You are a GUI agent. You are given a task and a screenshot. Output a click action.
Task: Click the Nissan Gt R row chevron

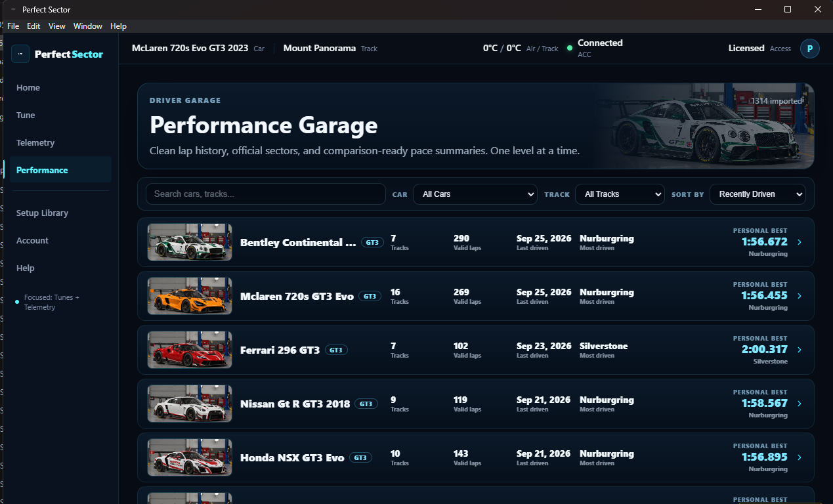(799, 404)
